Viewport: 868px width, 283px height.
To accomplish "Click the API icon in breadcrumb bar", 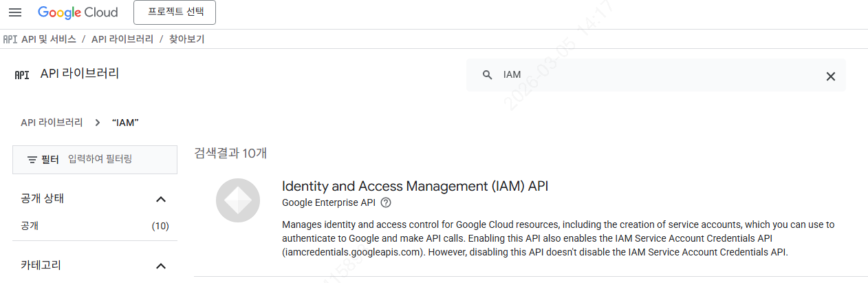I will (x=10, y=39).
